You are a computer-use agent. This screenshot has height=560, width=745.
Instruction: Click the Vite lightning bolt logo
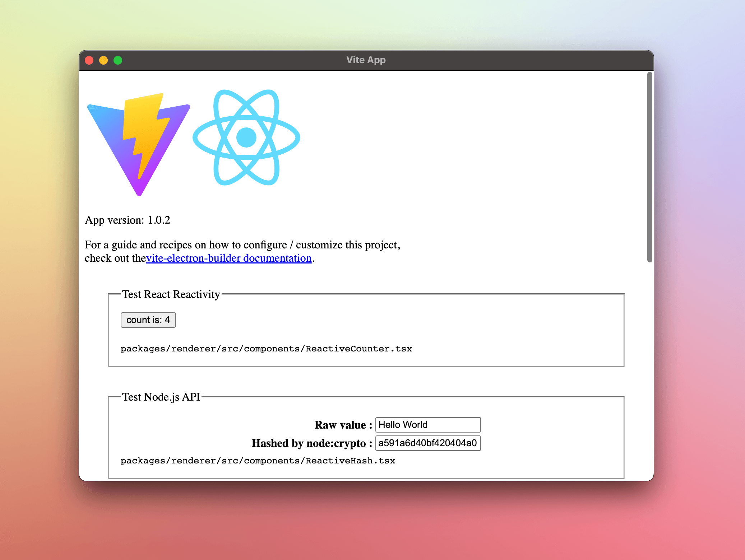(x=139, y=144)
